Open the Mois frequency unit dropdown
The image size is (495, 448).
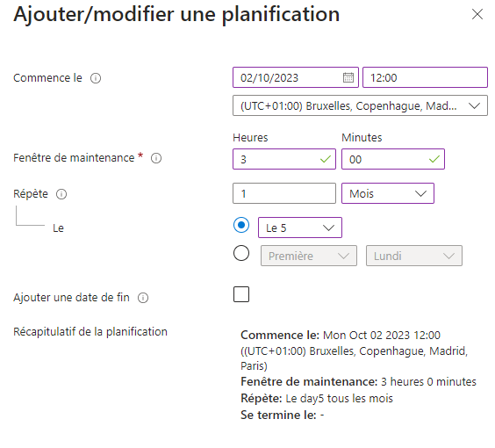(388, 193)
